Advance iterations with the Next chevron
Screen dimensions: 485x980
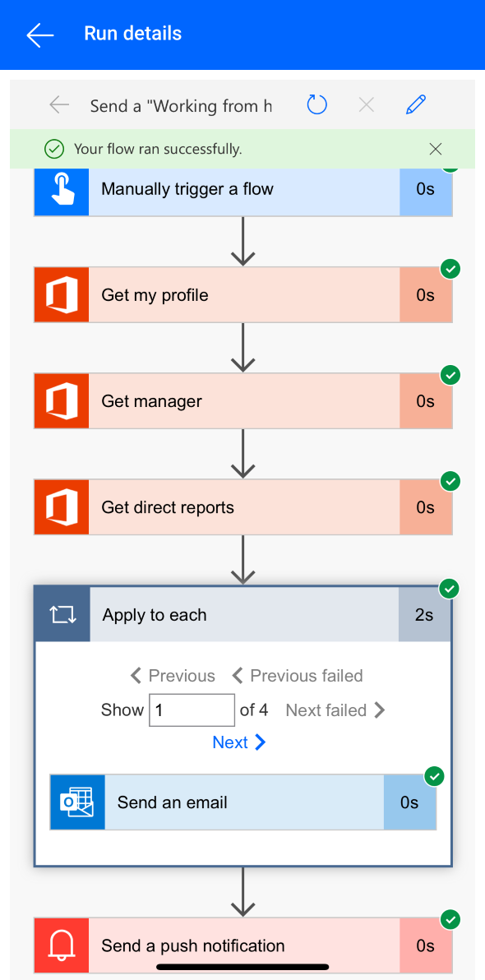(x=239, y=742)
